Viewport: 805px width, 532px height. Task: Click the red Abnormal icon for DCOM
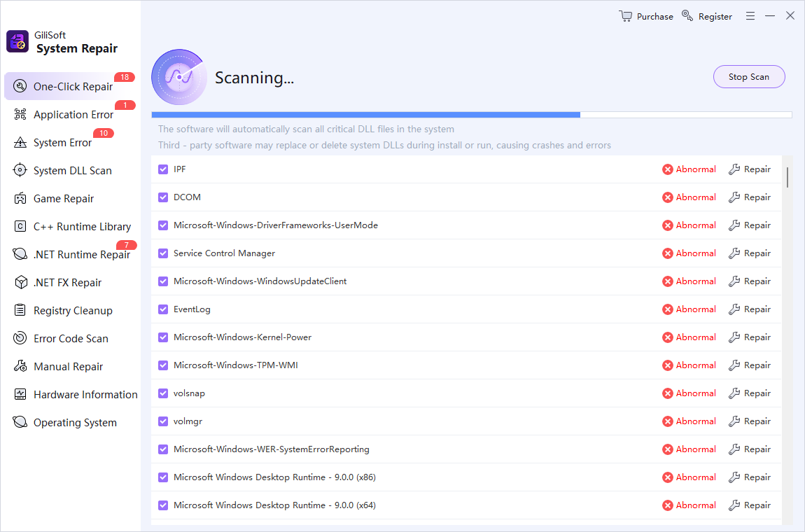tap(667, 197)
